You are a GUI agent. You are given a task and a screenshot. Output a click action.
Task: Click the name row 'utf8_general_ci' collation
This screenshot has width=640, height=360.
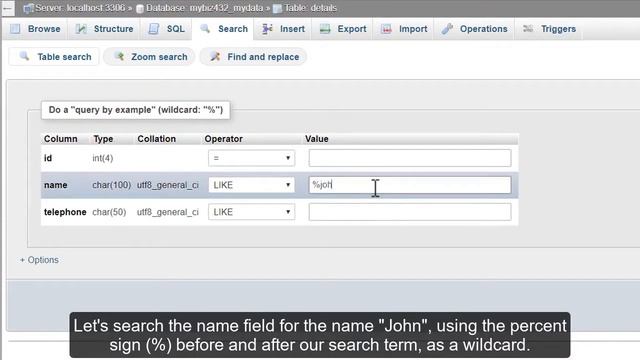(168, 185)
